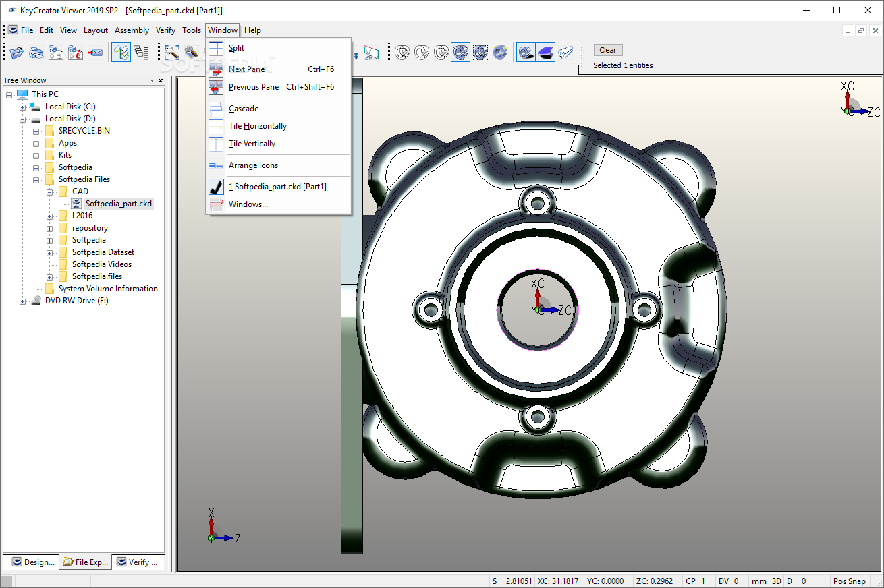Click the Zoom window magnifier icon
The width and height of the screenshot is (884, 588).
172,52
